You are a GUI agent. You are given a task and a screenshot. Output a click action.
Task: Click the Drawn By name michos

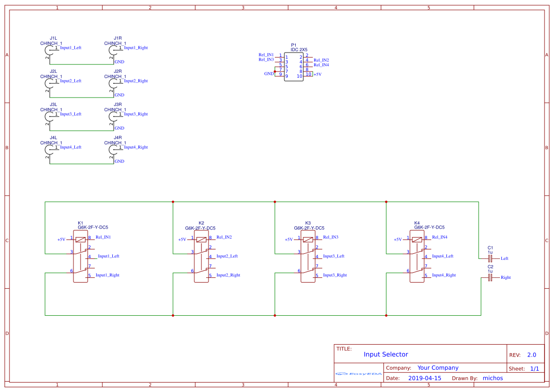coord(493,378)
